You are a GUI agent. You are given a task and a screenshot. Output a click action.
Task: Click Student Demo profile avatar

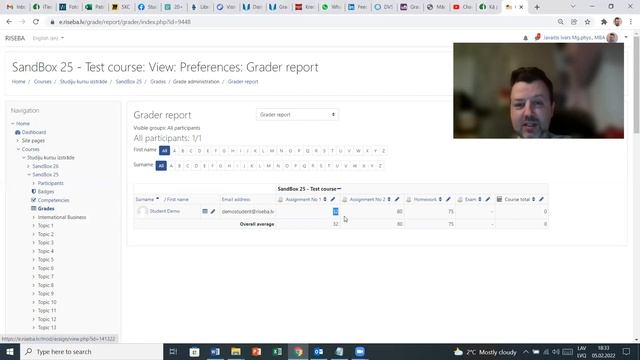(142, 211)
